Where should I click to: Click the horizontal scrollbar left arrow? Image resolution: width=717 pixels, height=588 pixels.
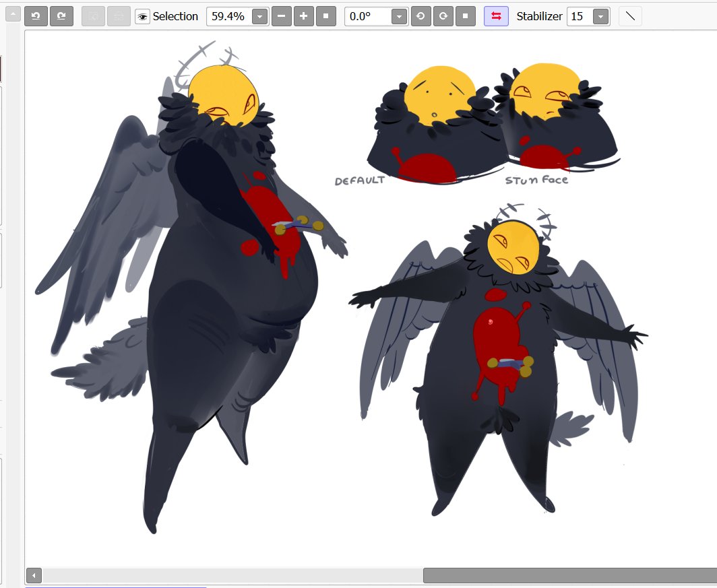coord(34,575)
